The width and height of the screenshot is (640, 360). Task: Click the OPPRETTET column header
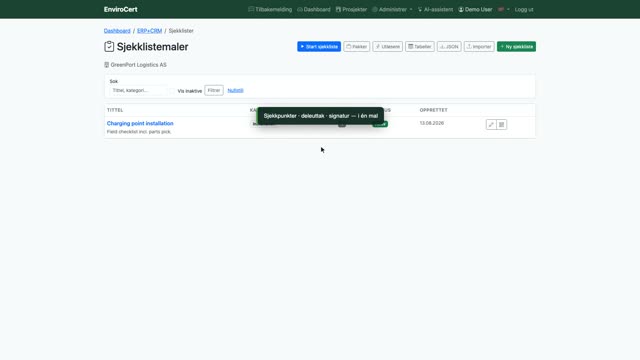pyautogui.click(x=433, y=110)
